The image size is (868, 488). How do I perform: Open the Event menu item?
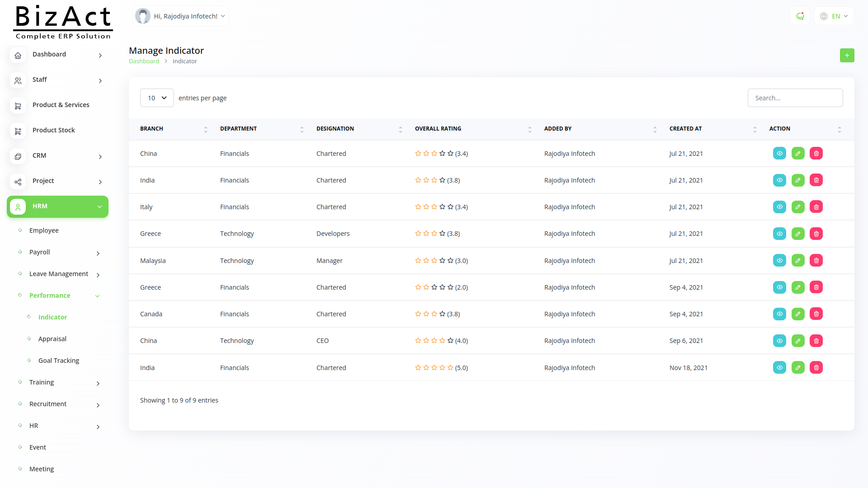tap(38, 447)
